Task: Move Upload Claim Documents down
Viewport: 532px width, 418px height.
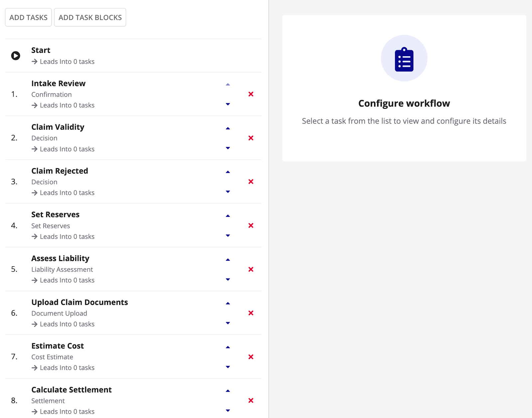Action: (228, 323)
